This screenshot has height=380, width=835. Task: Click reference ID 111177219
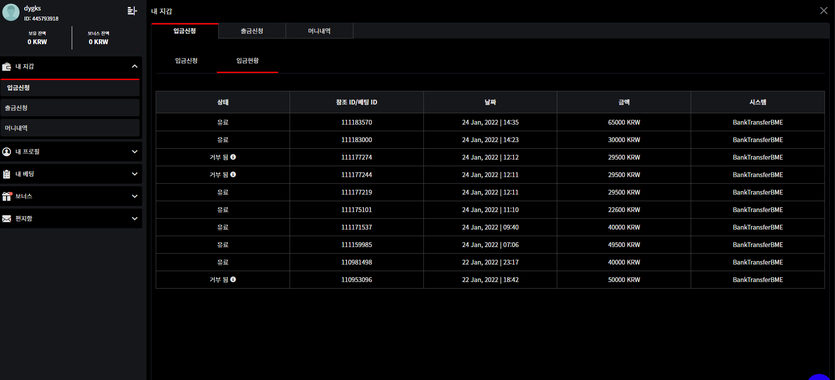357,192
